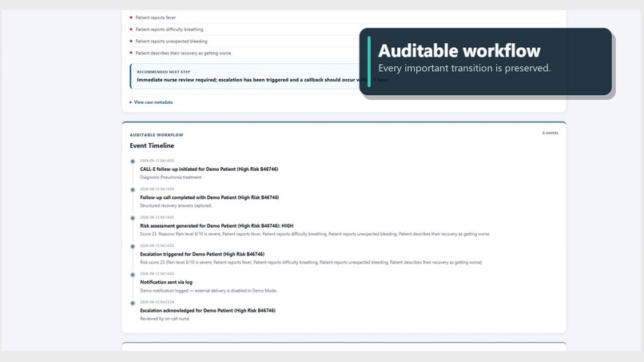Click 'Structured recovery answers captured.' detail
644x362 pixels.
pos(176,206)
